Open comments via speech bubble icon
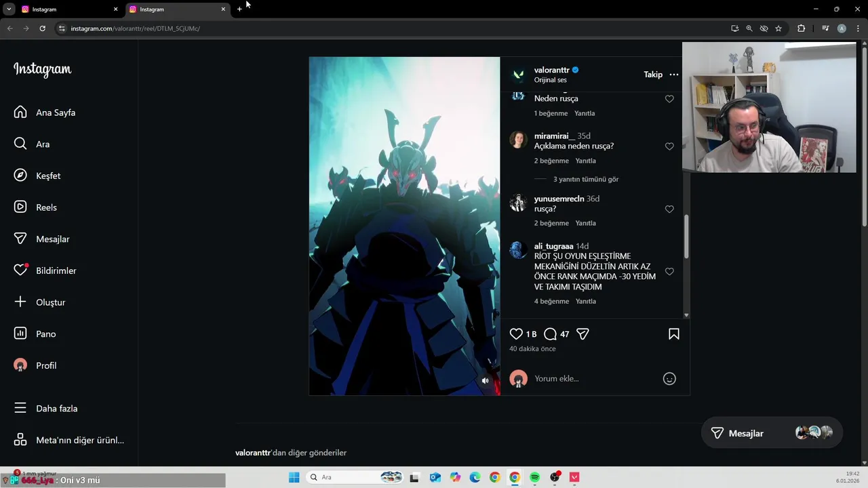 550,334
